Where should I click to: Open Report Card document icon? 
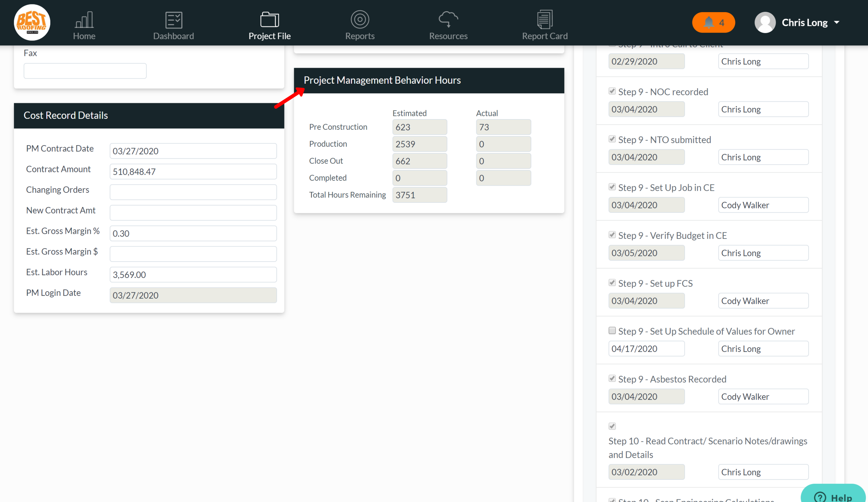(545, 19)
